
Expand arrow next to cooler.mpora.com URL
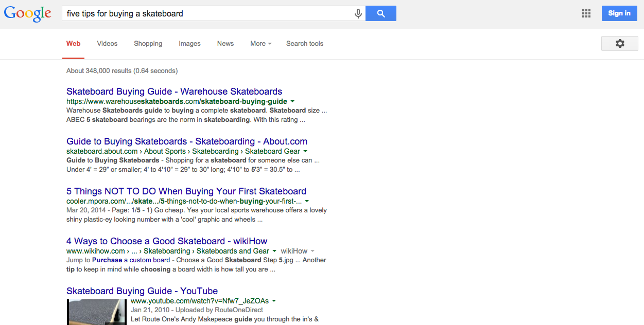(x=307, y=202)
